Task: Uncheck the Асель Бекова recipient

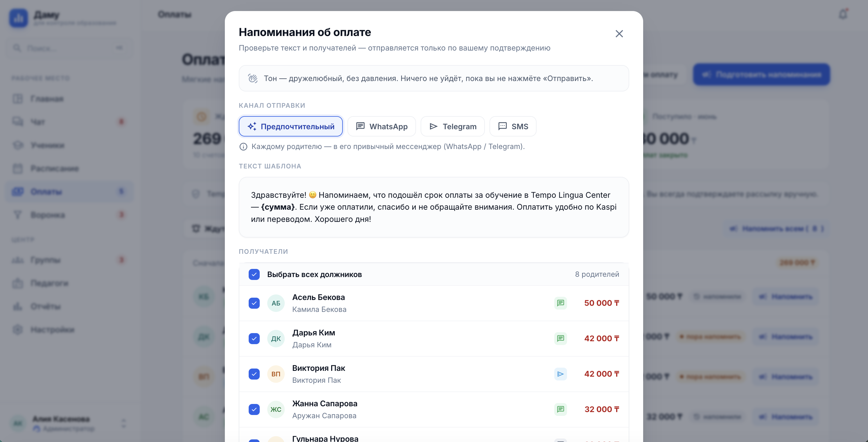Action: click(254, 303)
